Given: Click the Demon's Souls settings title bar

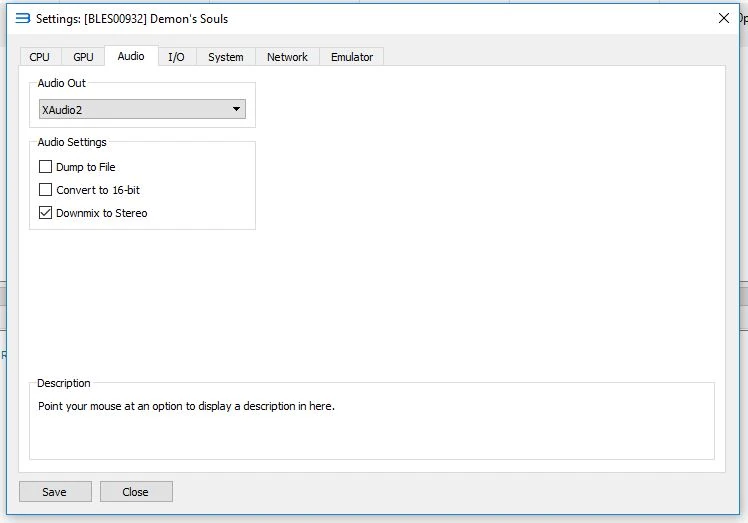Looking at the screenshot, I should click(x=300, y=18).
